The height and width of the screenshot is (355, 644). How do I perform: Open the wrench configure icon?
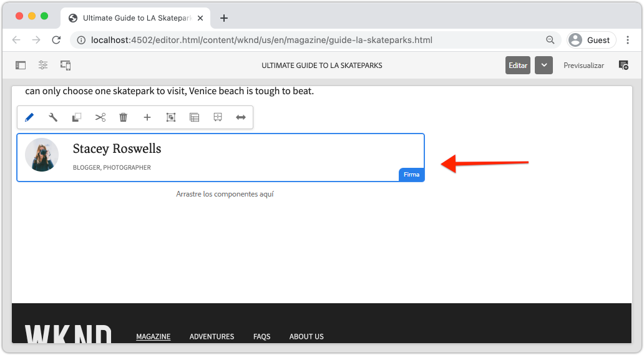tap(53, 117)
